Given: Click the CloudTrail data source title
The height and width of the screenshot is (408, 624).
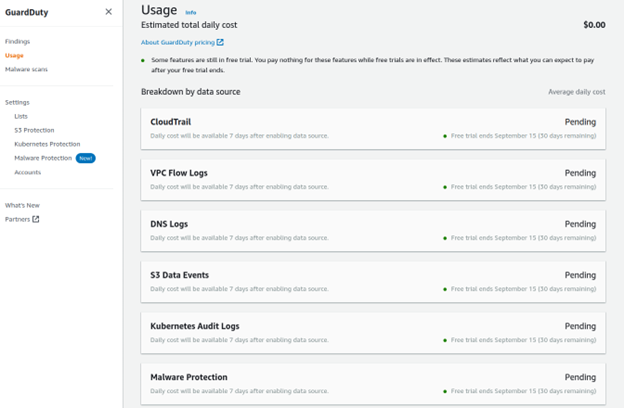Looking at the screenshot, I should click(171, 122).
